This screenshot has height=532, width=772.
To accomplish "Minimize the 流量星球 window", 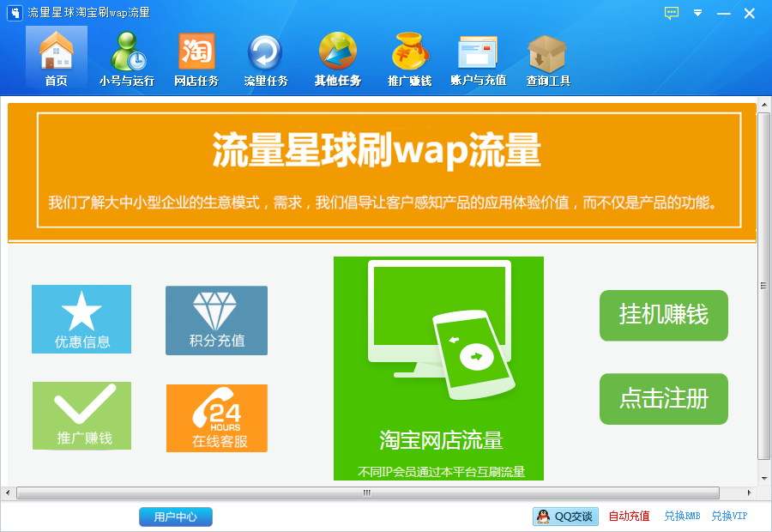I will coord(723,14).
